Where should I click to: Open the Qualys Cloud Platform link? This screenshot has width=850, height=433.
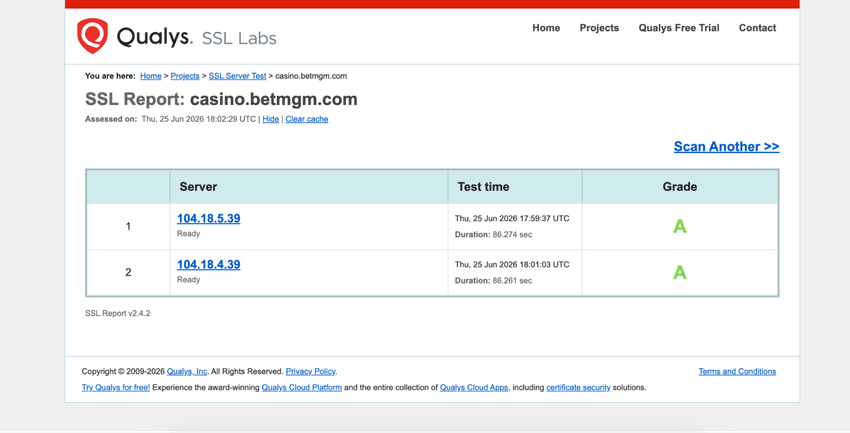[302, 387]
